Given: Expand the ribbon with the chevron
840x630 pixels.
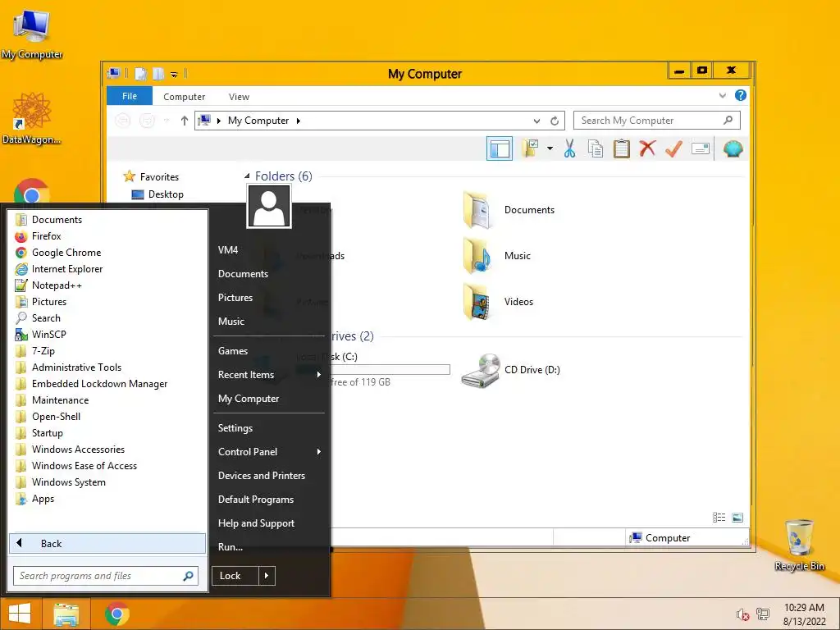Looking at the screenshot, I should (722, 96).
